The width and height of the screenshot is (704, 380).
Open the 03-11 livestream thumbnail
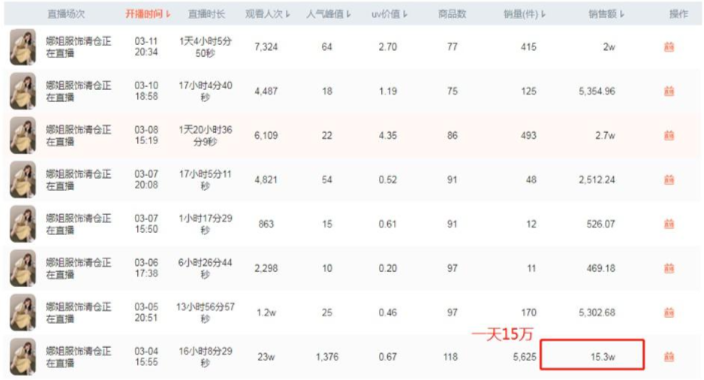(23, 47)
